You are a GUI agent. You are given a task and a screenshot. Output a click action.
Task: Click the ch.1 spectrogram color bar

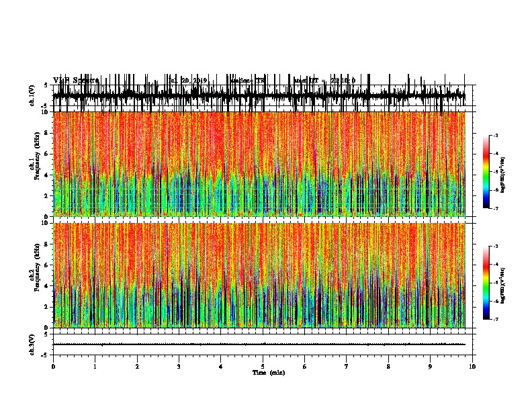(486, 172)
